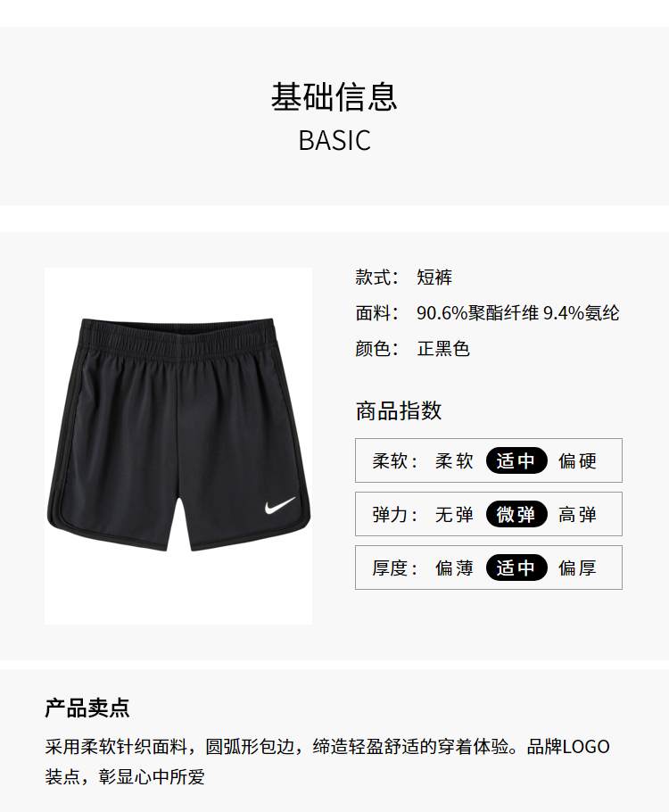Click the BASIC subtitle text
This screenshot has height=812, width=669.
click(x=334, y=140)
